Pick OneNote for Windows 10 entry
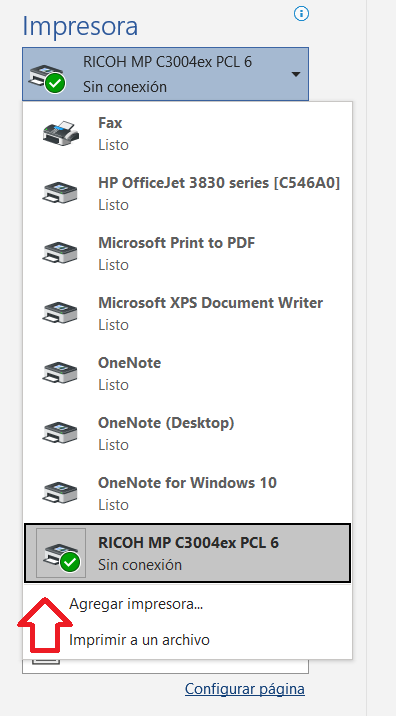396x716 pixels. point(187,493)
